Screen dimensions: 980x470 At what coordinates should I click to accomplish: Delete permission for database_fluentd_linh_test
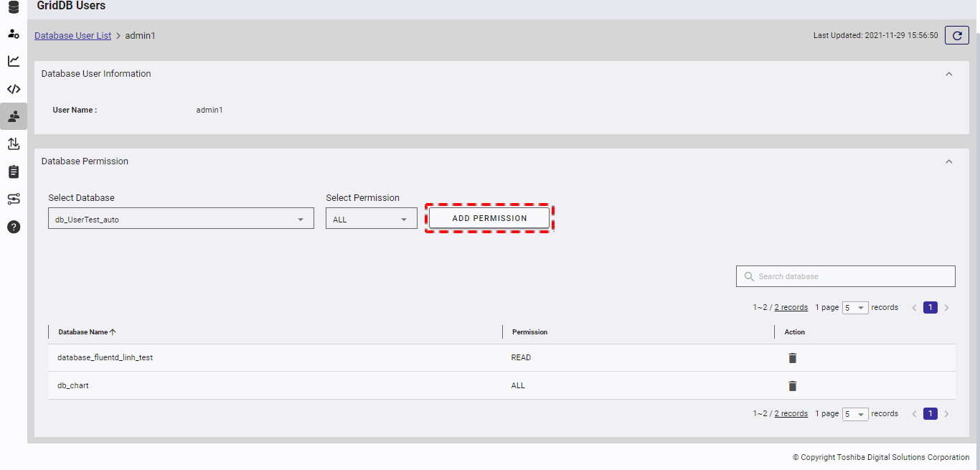[x=793, y=358]
